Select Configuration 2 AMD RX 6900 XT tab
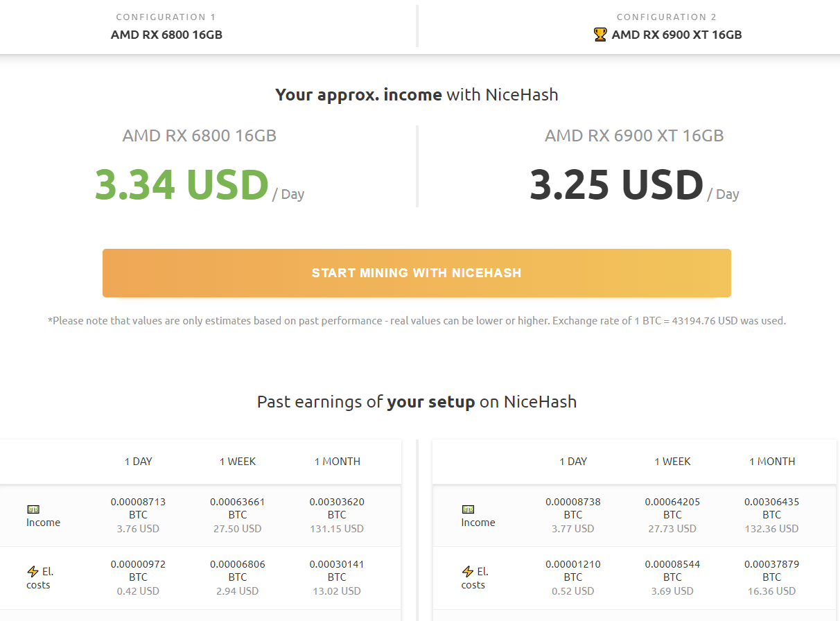840x621 pixels. tap(667, 26)
